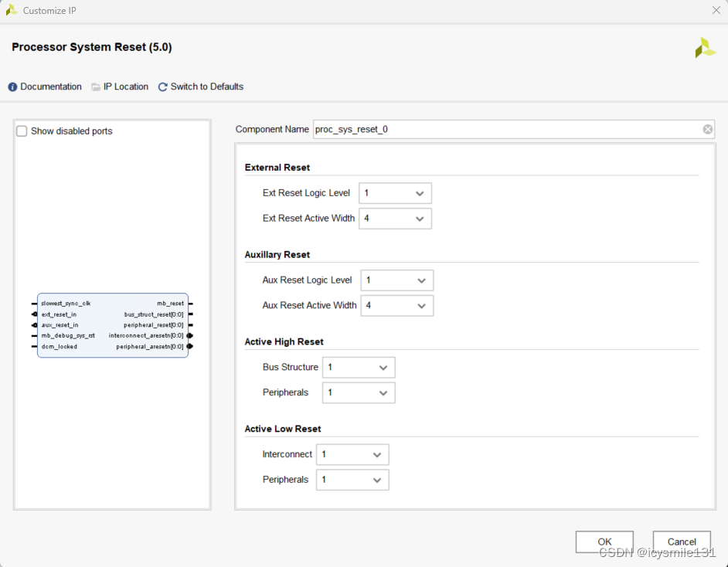This screenshot has width=728, height=567.
Task: Open Active Low Reset Peripherals dropdown
Action: coord(352,480)
